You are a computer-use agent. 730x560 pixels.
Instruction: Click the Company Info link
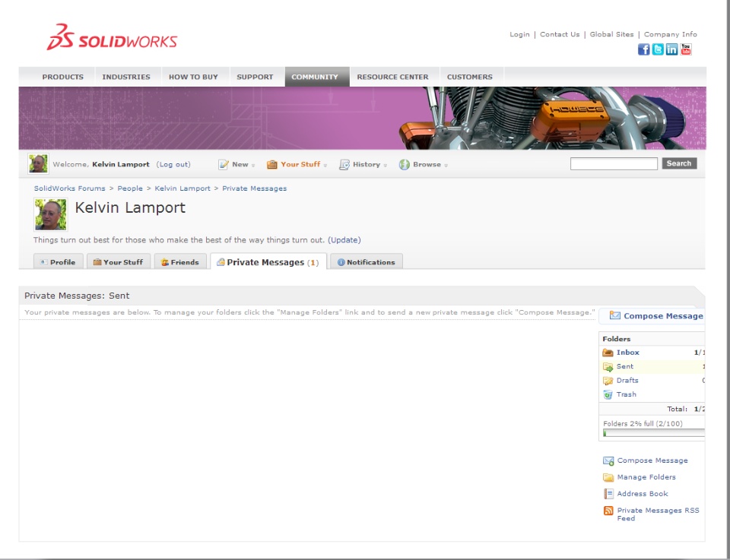click(671, 34)
